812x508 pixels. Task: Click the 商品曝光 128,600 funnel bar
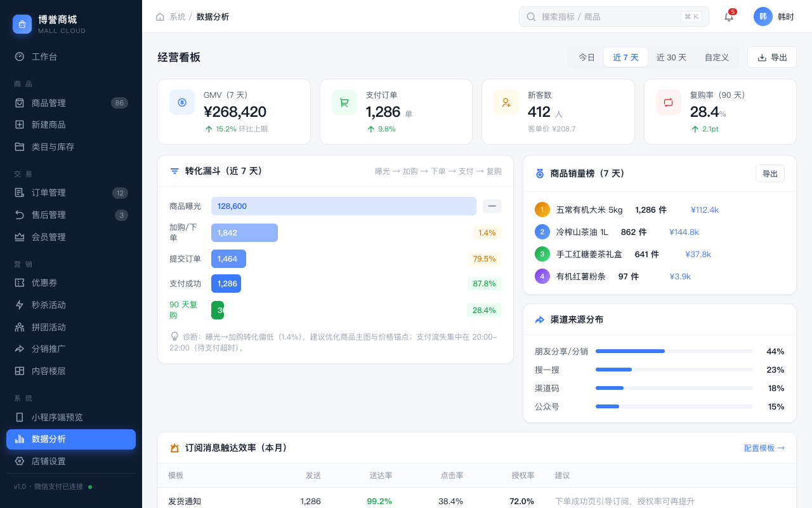344,206
